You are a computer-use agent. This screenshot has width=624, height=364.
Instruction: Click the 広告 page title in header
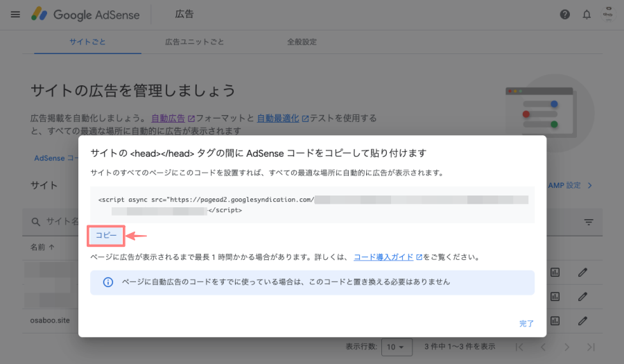point(184,14)
